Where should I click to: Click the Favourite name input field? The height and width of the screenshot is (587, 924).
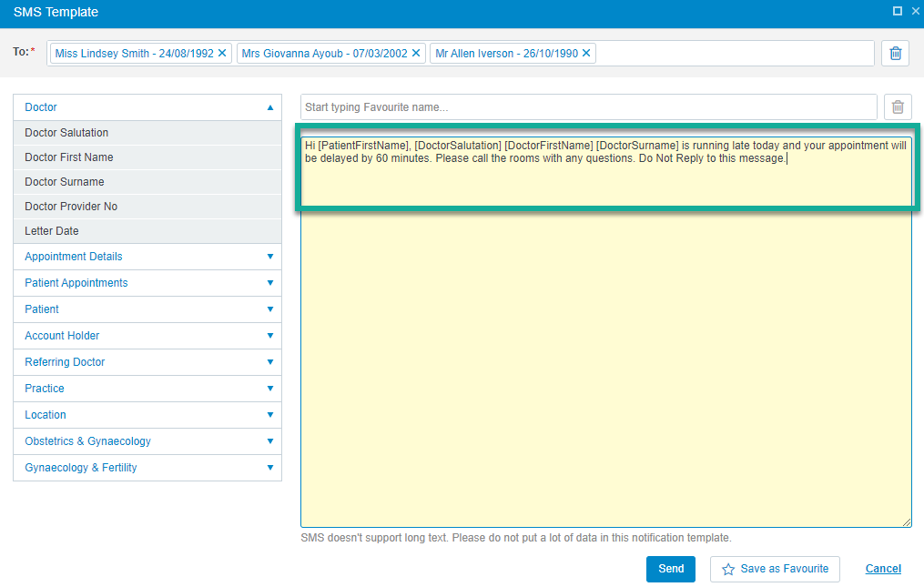point(588,107)
